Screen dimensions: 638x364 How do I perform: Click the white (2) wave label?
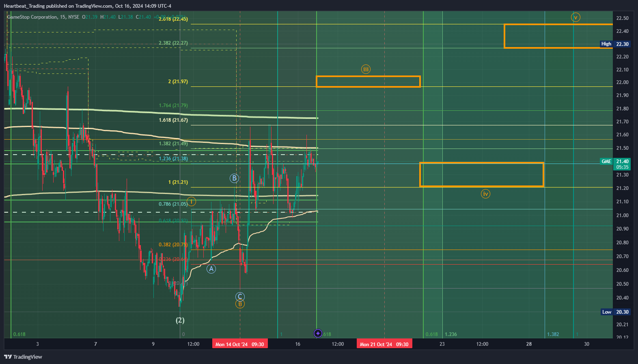click(x=180, y=320)
